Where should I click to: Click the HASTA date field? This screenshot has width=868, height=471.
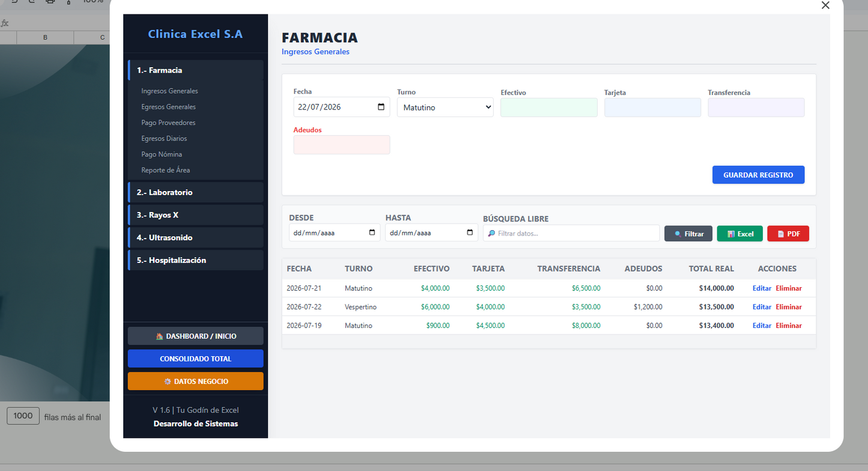click(432, 232)
